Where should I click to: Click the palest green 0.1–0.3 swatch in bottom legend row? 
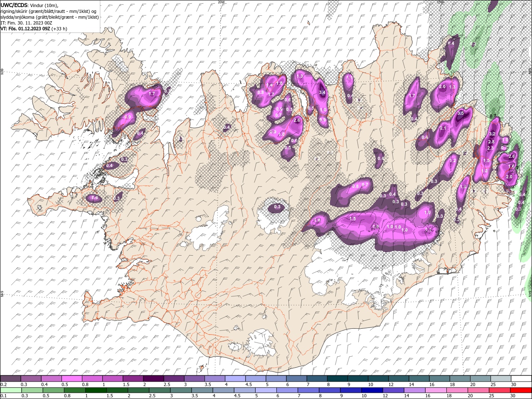coord(10,390)
